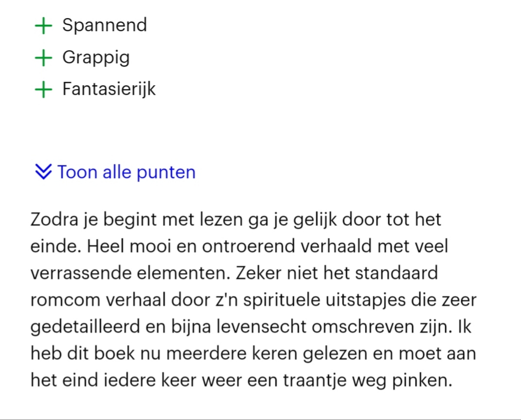Click the closing words 'traantje weg pinken'
The width and height of the screenshot is (521, 420).
pos(367,381)
